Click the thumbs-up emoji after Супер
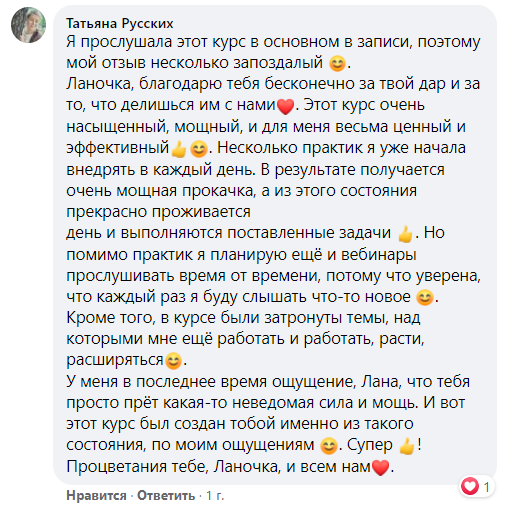511x505 pixels. 407,446
